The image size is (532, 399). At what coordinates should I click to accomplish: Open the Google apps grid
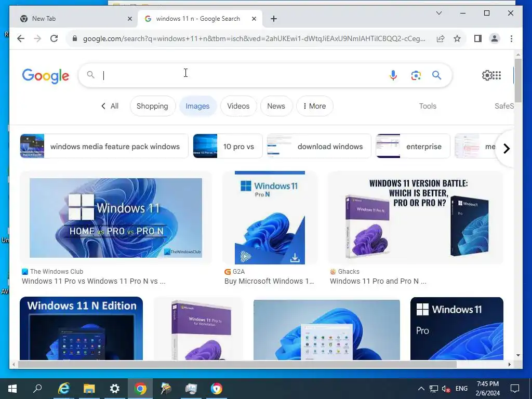[x=496, y=75]
